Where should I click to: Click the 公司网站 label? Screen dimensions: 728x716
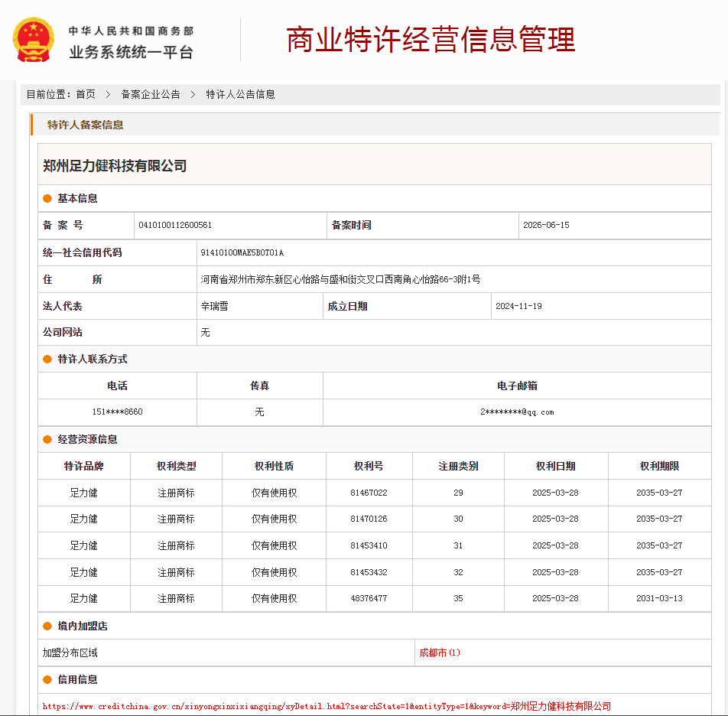click(x=62, y=333)
